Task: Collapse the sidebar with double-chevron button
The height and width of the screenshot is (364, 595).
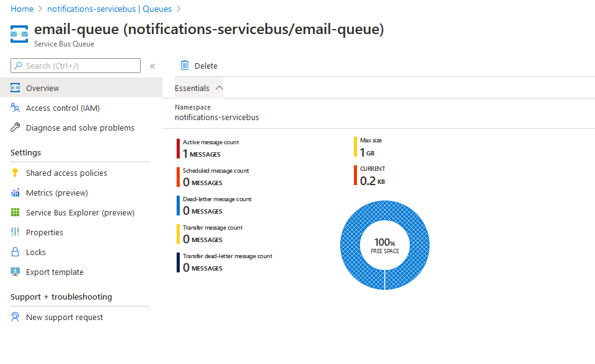Action: 152,66
